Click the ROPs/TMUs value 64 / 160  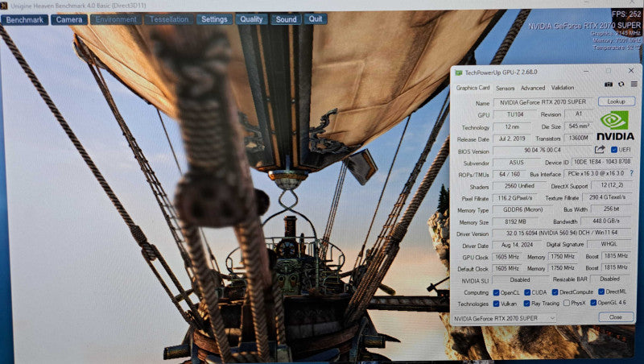pos(510,174)
